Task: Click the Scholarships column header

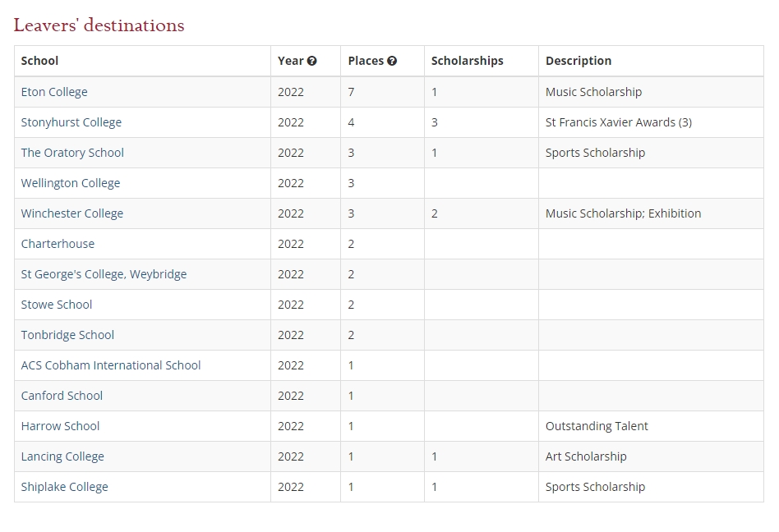Action: (467, 61)
